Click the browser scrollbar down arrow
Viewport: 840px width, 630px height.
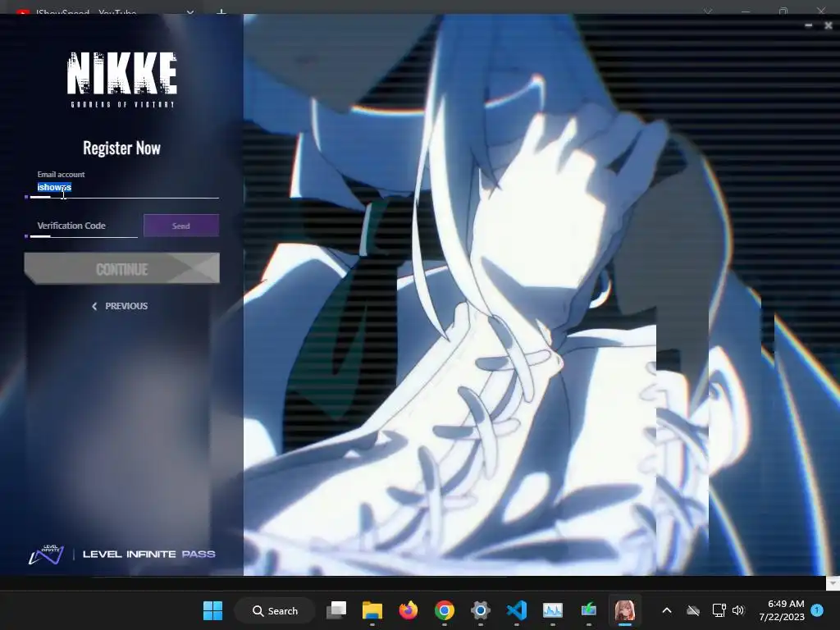833,582
